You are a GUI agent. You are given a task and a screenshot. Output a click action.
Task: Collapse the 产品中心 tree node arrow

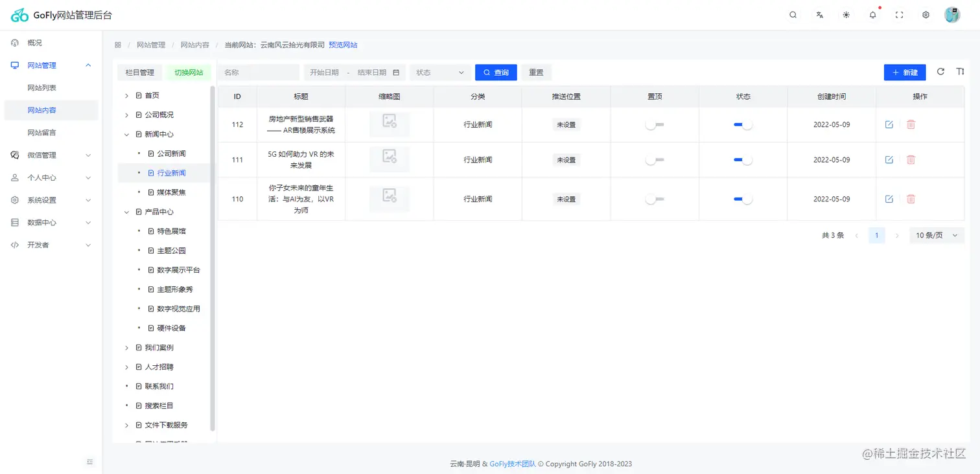click(x=127, y=212)
